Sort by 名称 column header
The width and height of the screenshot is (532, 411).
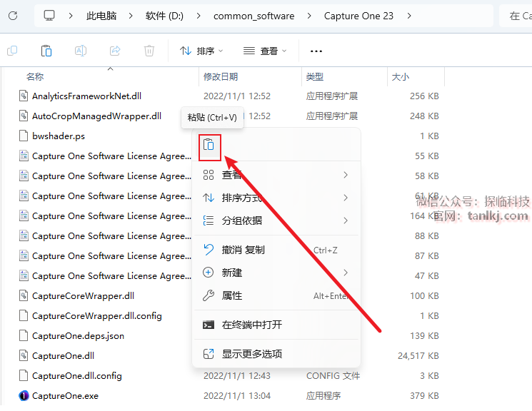tap(35, 76)
